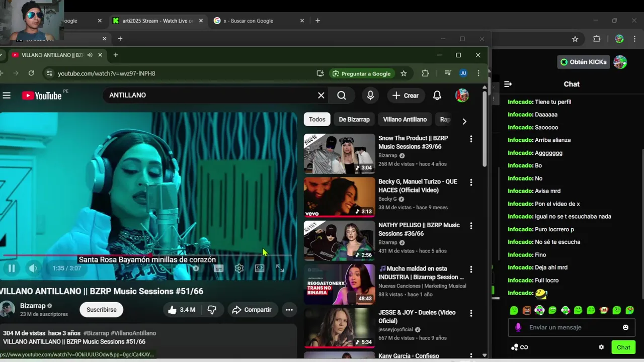The width and height of the screenshot is (644, 362).
Task: Open the Becky G QUE HACES thumbnail
Action: [x=340, y=197]
